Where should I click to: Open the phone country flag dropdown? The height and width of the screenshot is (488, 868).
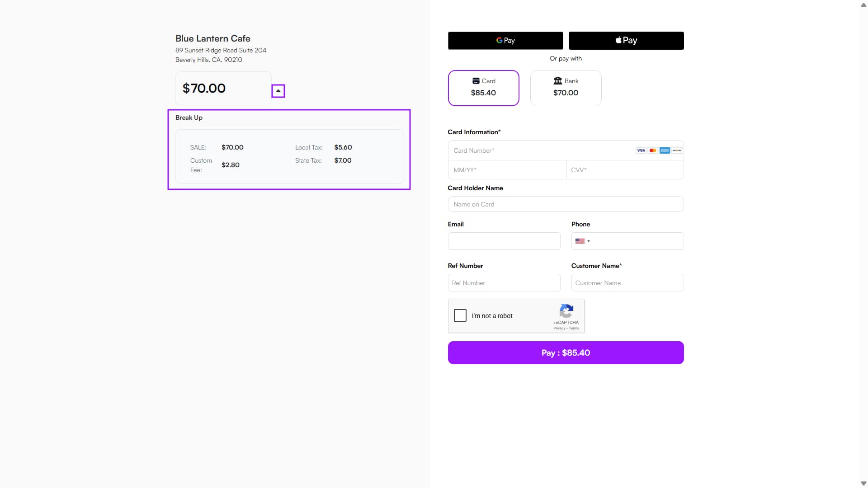click(x=582, y=241)
